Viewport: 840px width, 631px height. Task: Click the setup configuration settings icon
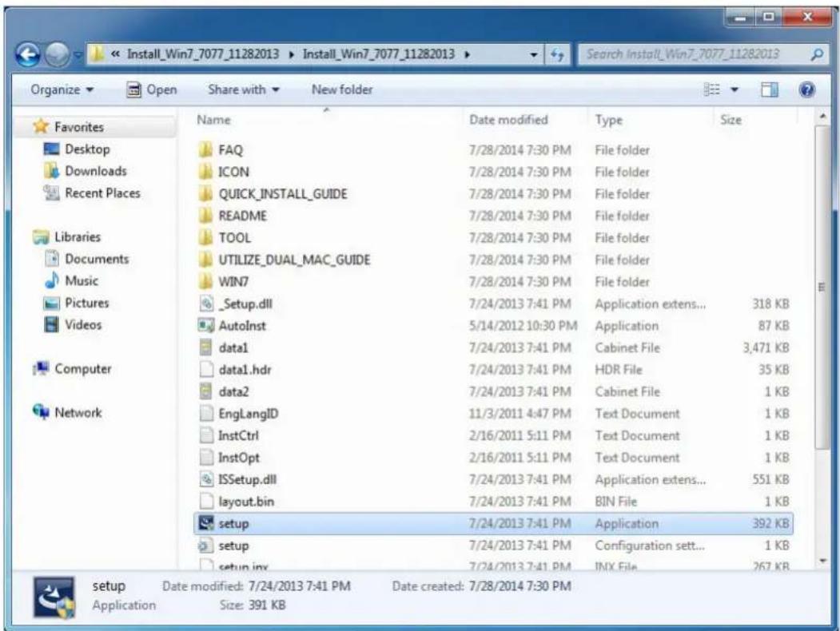pos(205,546)
